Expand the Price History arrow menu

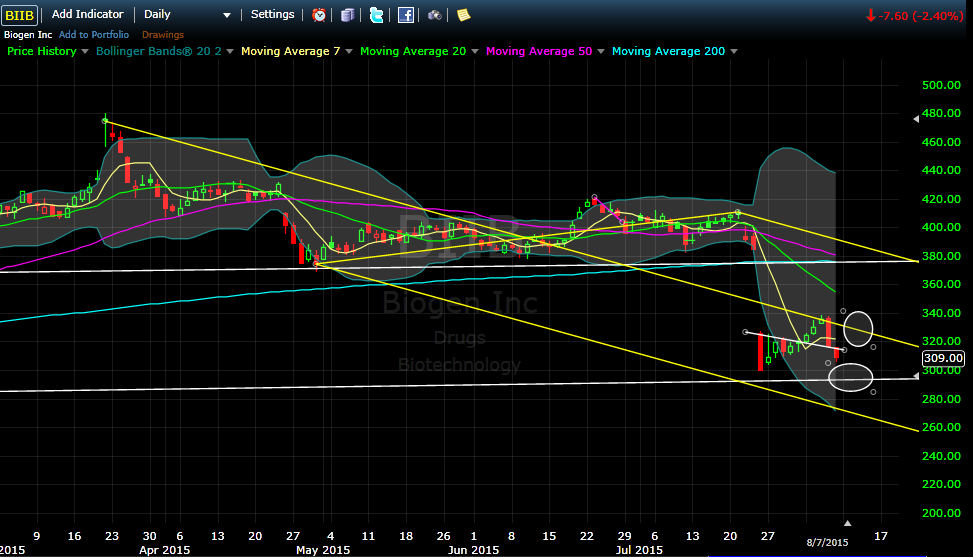click(85, 51)
